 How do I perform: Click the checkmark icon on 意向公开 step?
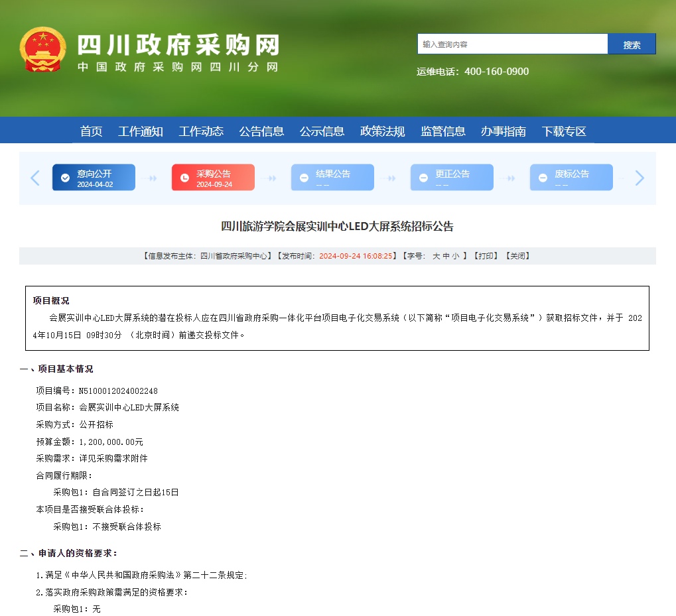click(x=65, y=178)
